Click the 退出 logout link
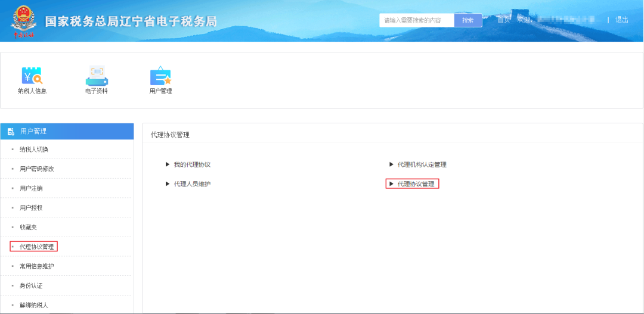The height and width of the screenshot is (314, 644). click(x=621, y=20)
